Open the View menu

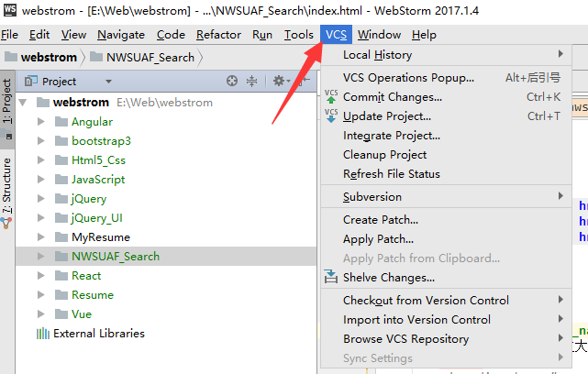click(73, 35)
